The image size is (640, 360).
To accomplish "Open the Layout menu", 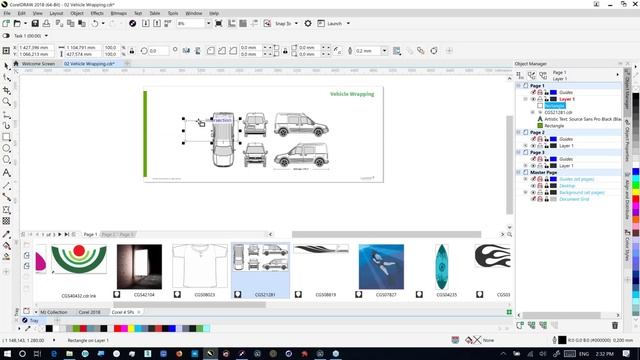I will click(x=56, y=13).
